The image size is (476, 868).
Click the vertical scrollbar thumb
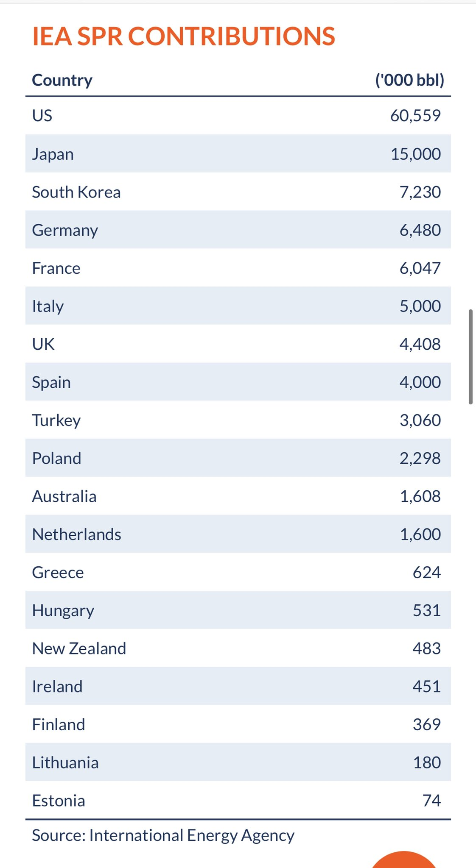click(x=470, y=357)
